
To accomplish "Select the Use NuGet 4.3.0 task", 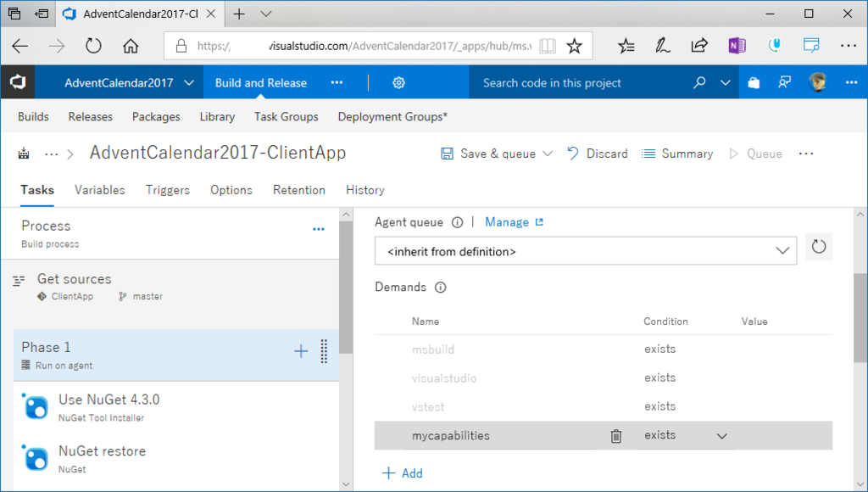I will pyautogui.click(x=176, y=407).
